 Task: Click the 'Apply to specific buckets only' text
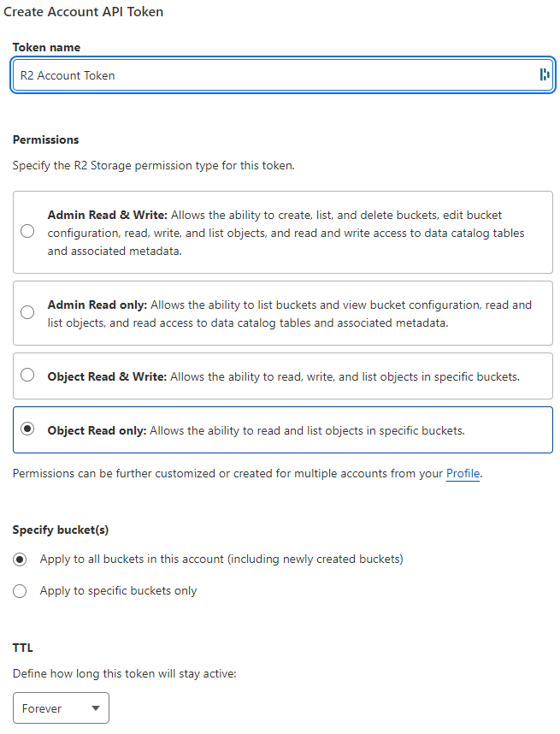(x=119, y=590)
